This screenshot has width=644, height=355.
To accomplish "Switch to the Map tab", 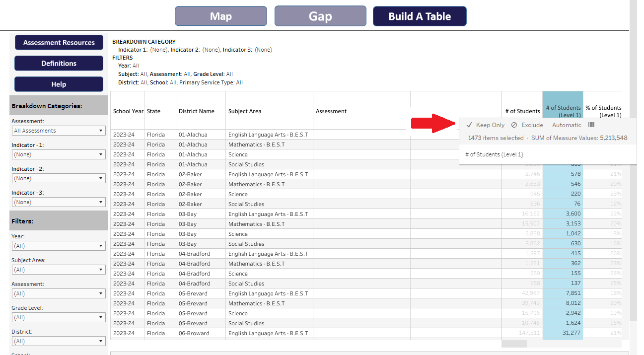I will pyautogui.click(x=220, y=16).
